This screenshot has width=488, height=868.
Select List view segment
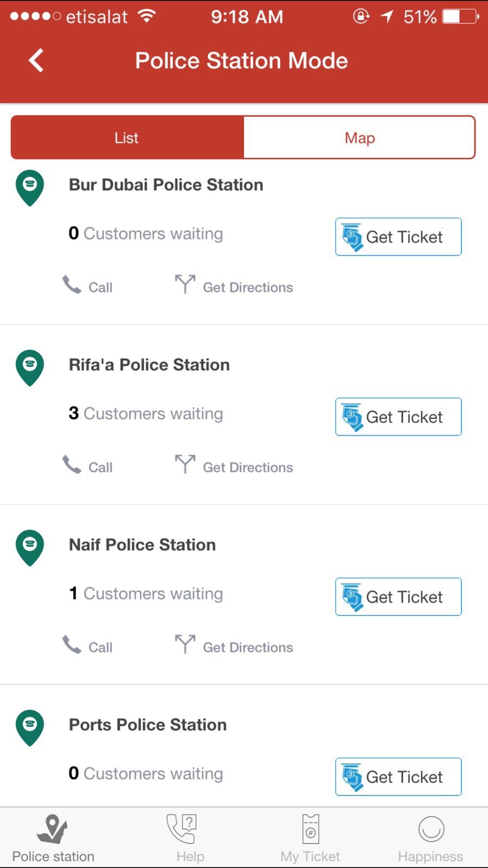pyautogui.click(x=127, y=137)
